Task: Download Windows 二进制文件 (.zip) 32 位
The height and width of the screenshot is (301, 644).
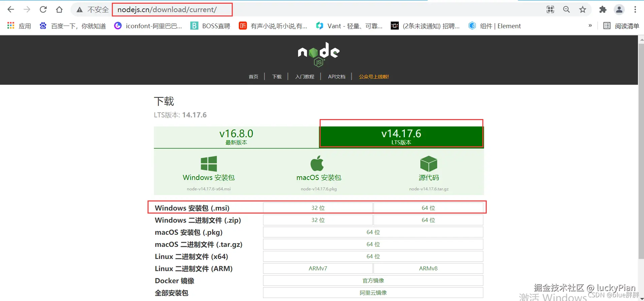Action: [318, 220]
